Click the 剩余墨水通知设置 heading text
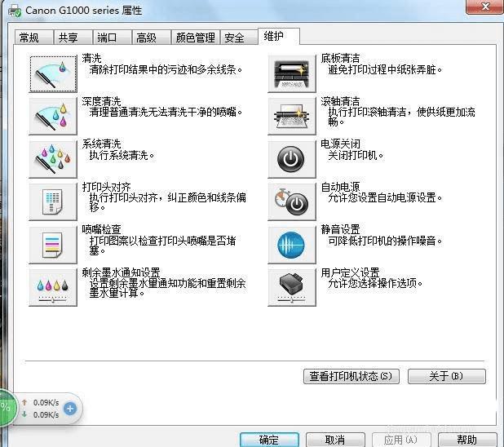Image resolution: width=504 pixels, height=447 pixels. click(121, 272)
